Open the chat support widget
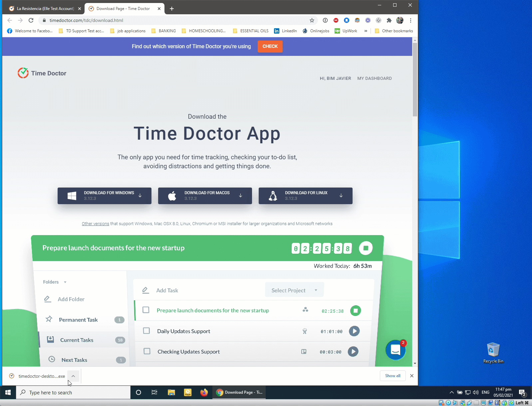Image resolution: width=532 pixels, height=406 pixels. tap(396, 350)
